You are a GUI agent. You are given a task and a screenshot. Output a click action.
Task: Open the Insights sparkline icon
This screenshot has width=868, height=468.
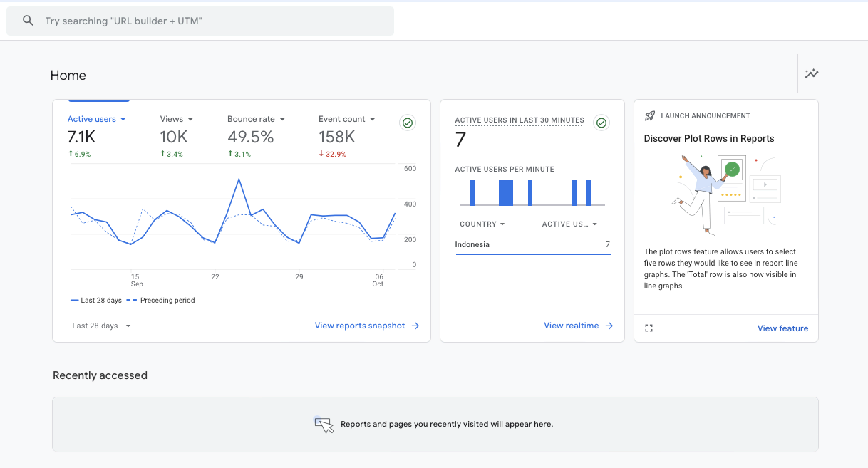coord(812,73)
